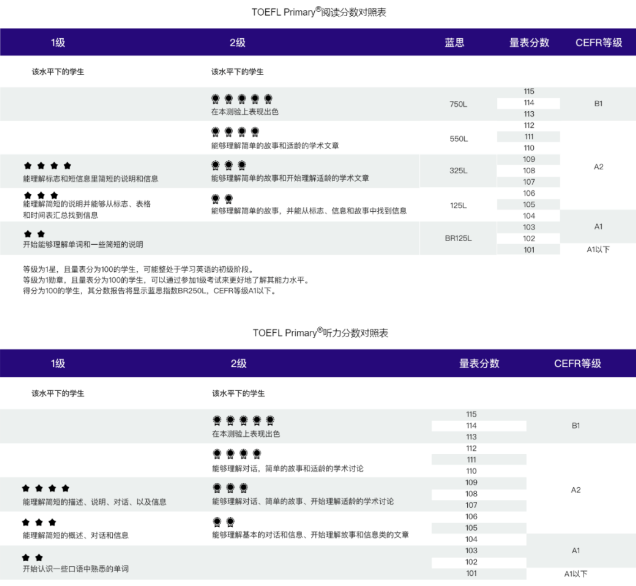Click the text 能够理解对话、简单的故事和适龄的学术讨论
Screen dimensions: 636x586
[288, 469]
